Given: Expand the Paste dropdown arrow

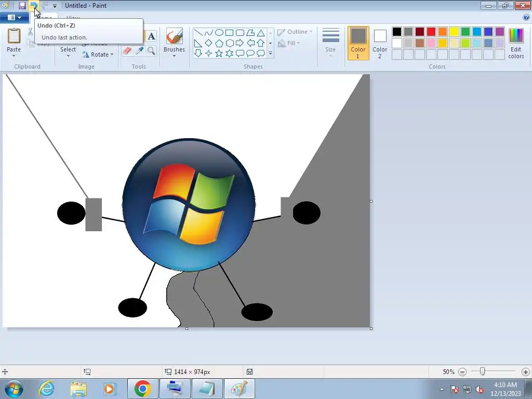Looking at the screenshot, I should point(14,56).
